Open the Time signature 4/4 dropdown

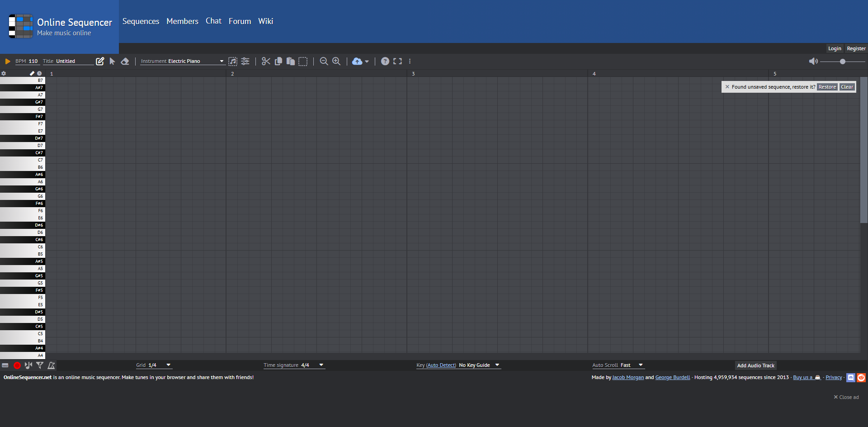coord(294,365)
